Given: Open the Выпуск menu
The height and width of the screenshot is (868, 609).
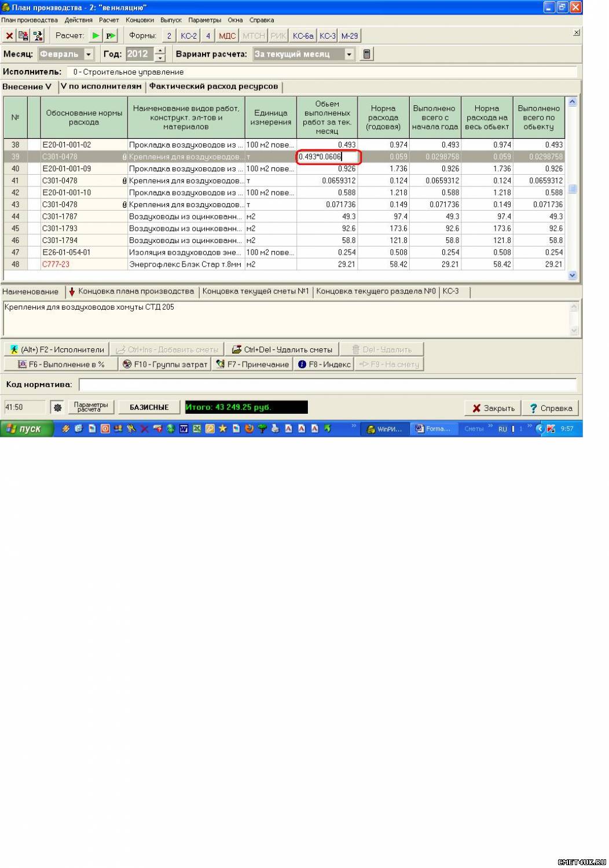Looking at the screenshot, I should [x=171, y=20].
